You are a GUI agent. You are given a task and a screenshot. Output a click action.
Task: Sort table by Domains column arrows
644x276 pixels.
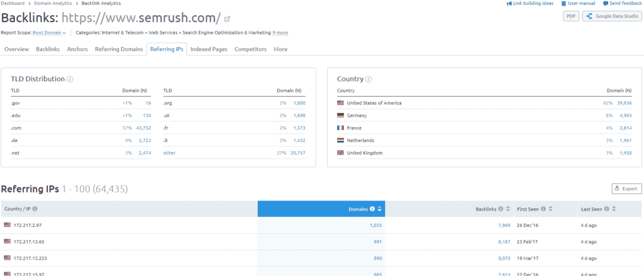pos(379,209)
